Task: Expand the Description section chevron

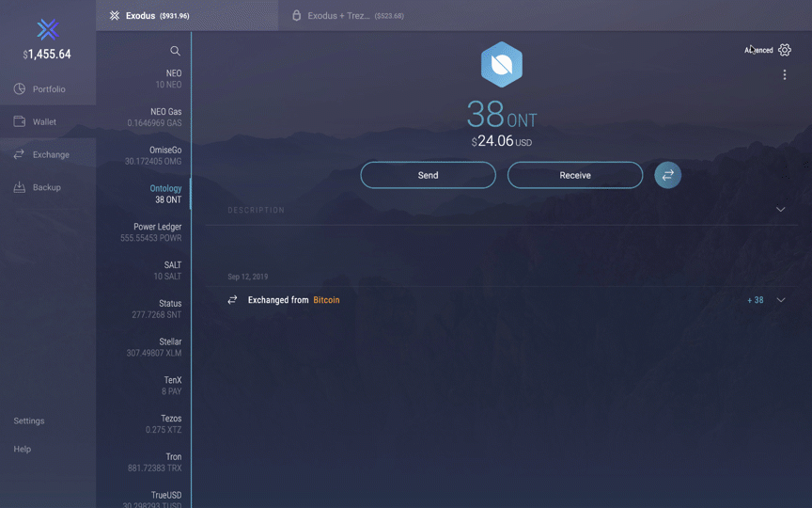Action: tap(780, 210)
